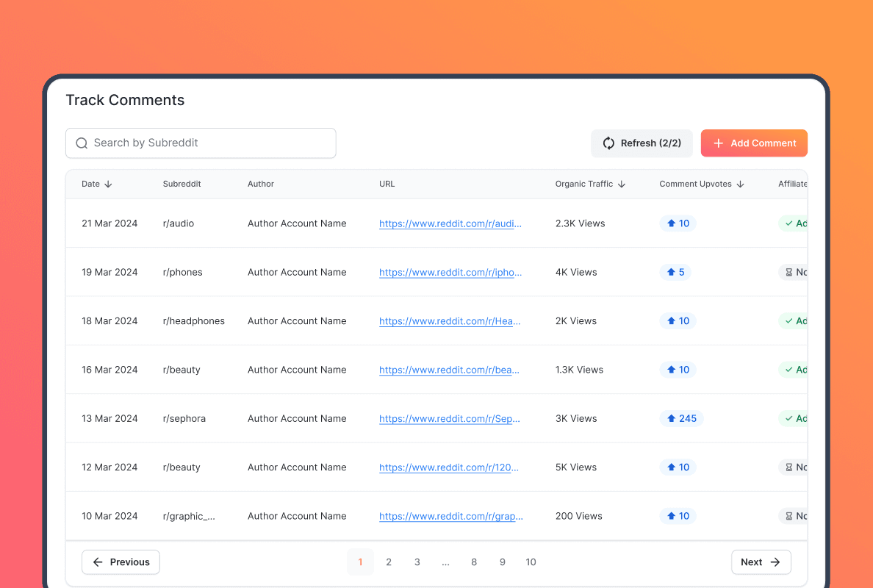Open the r/Hea... reddit link

click(x=450, y=321)
